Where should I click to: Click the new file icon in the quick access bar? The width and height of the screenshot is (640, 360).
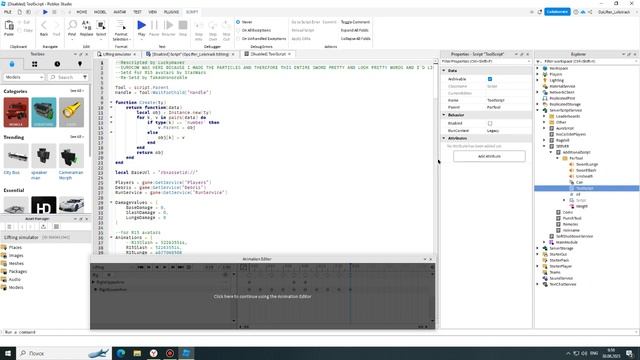[x=20, y=12]
